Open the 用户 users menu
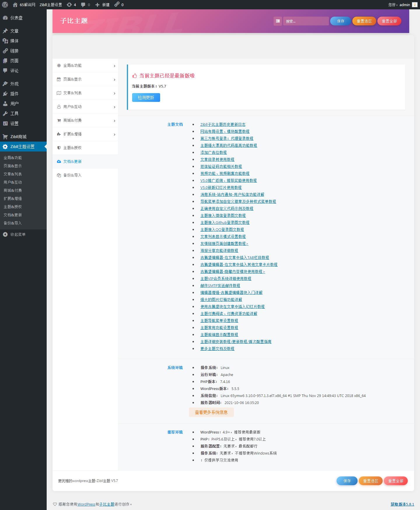 (23, 104)
